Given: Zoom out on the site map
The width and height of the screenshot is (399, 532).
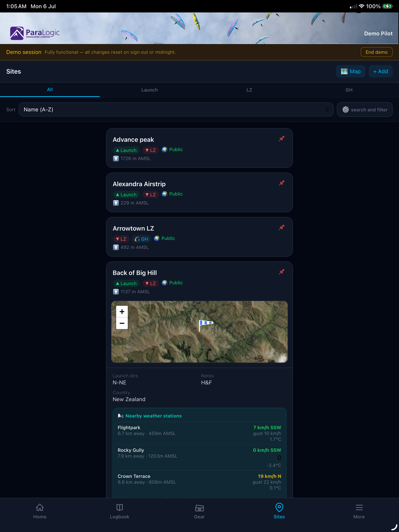Looking at the screenshot, I should (122, 323).
